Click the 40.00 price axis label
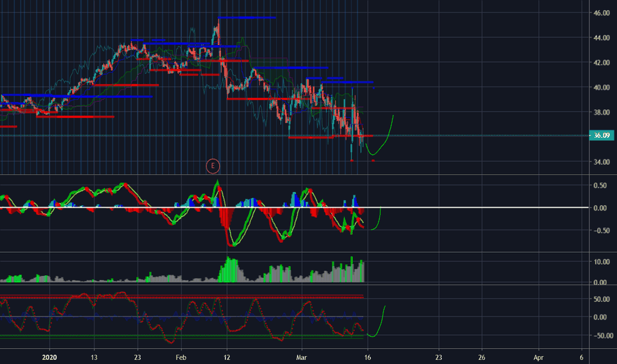Image resolution: width=617 pixels, height=364 pixels. [602, 87]
